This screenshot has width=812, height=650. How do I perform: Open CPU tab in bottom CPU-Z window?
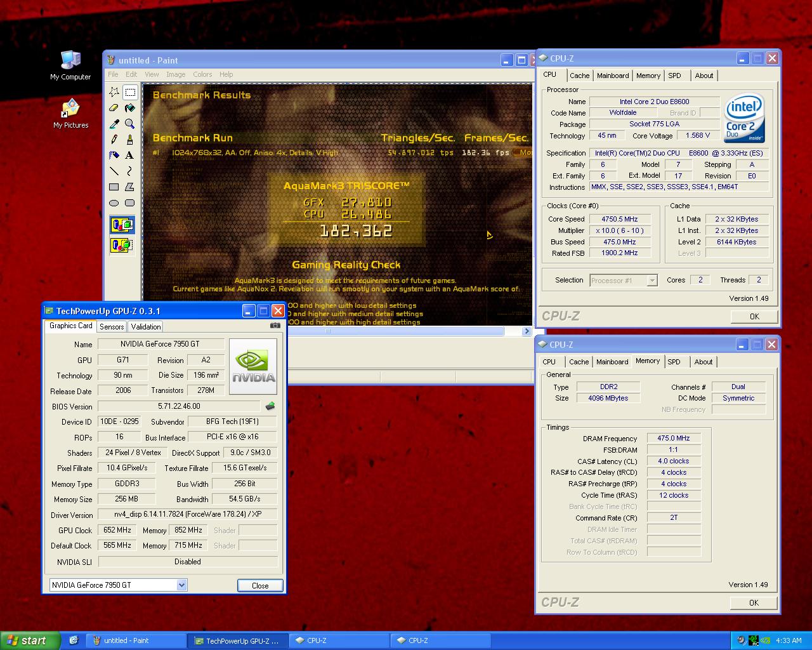tap(549, 362)
